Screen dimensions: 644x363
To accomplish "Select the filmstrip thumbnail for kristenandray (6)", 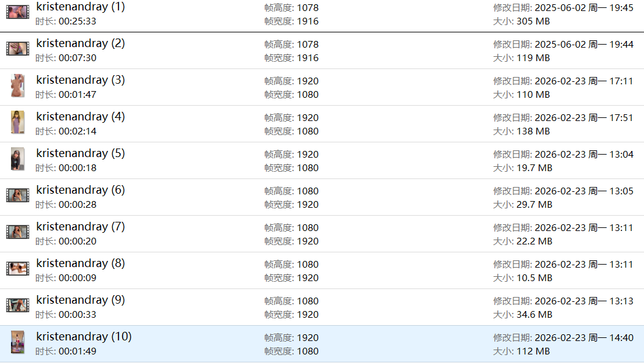I will (x=18, y=196).
